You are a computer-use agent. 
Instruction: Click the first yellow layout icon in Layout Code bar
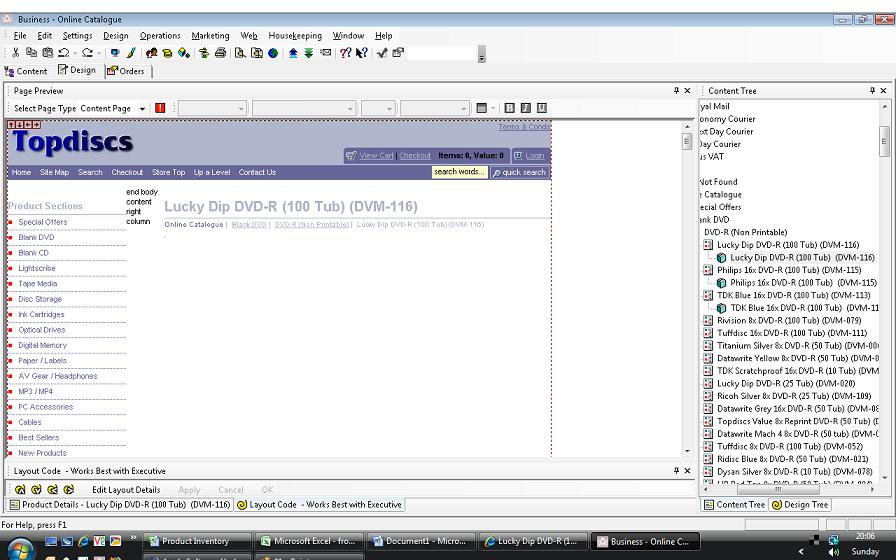tap(20, 490)
